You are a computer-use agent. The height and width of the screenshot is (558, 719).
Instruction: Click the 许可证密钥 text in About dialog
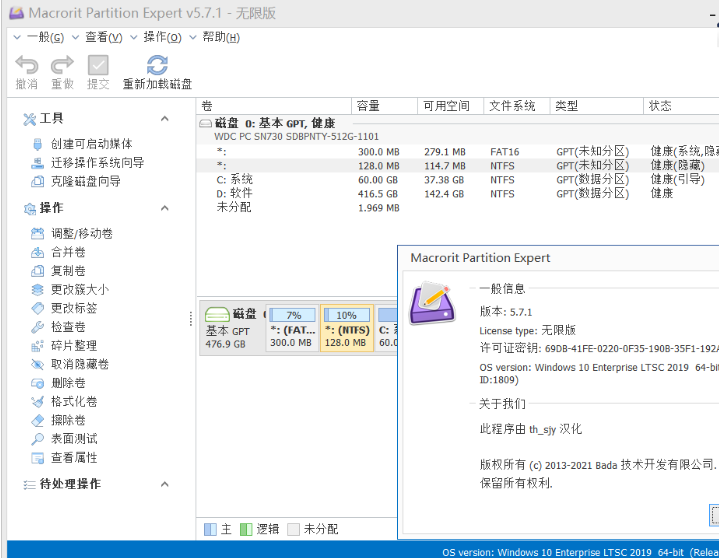(x=599, y=348)
